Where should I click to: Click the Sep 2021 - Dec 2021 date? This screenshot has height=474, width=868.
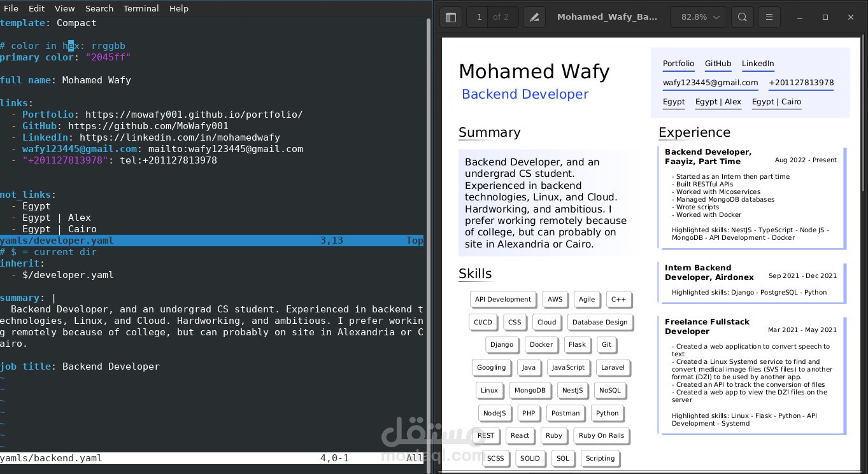click(x=802, y=276)
